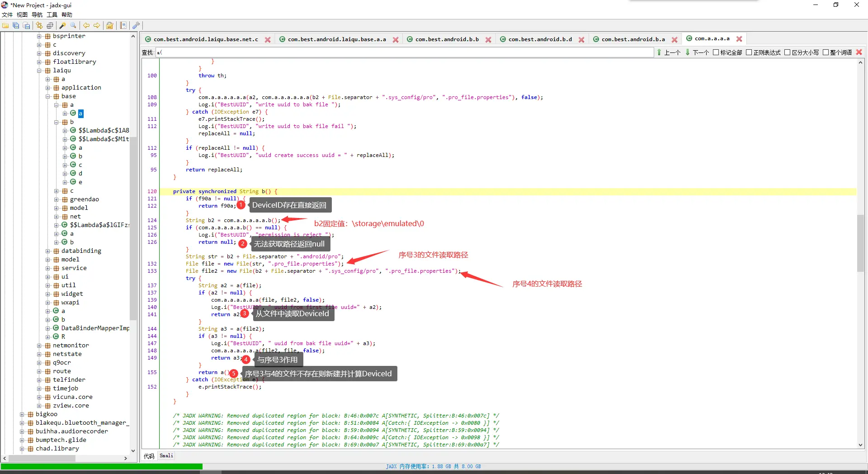
Task: Close the com.best.android.laiqu.base.a.a tab
Action: tap(396, 40)
